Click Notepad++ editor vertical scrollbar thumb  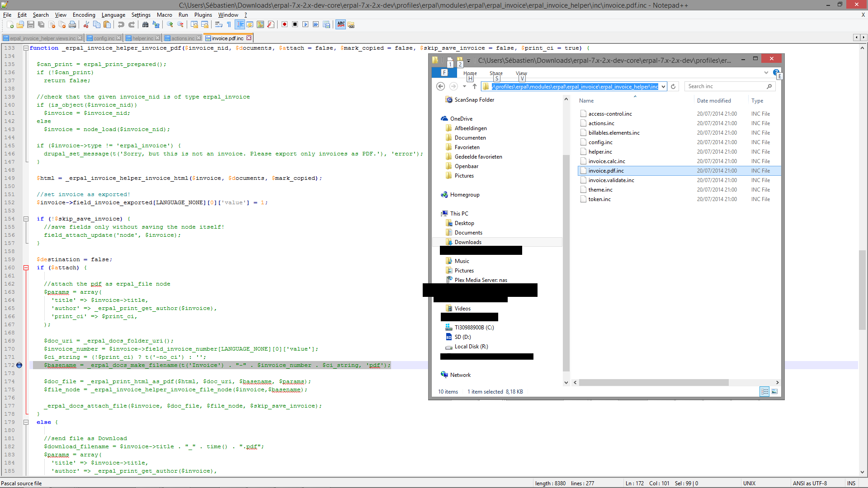(863, 290)
